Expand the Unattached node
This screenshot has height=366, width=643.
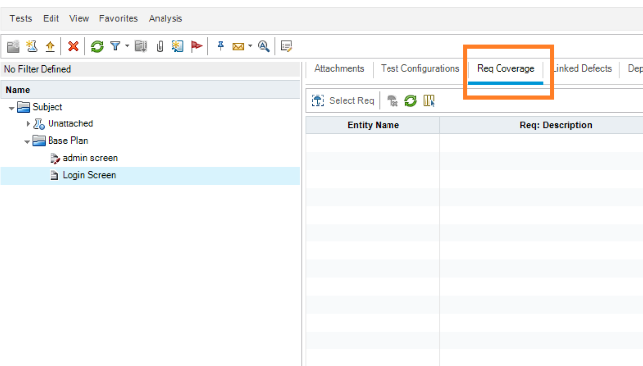click(x=28, y=123)
